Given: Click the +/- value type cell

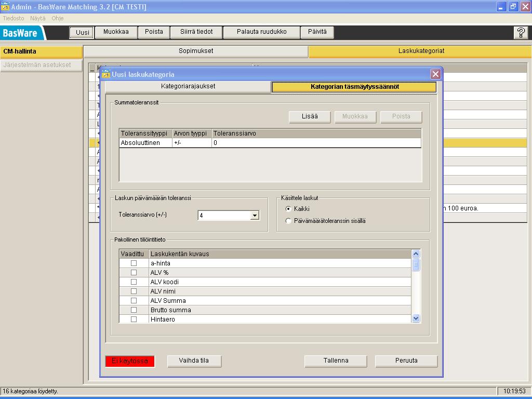Looking at the screenshot, I should [x=192, y=143].
